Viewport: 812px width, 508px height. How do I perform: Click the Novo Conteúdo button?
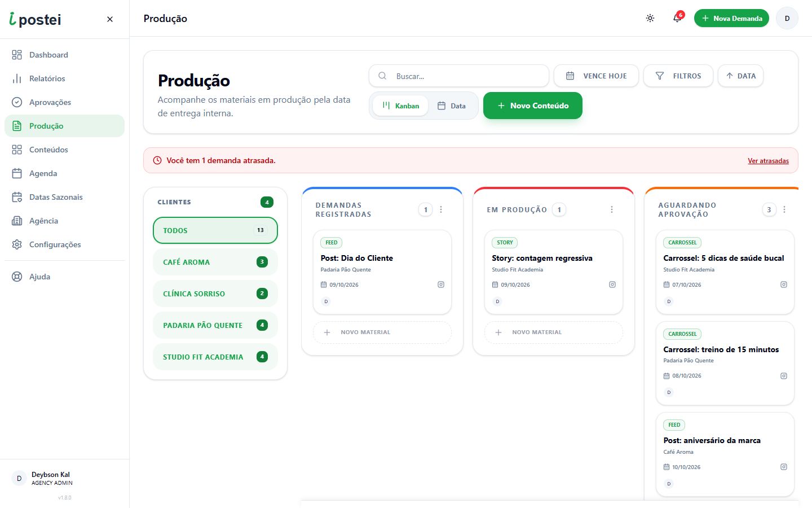[532, 106]
